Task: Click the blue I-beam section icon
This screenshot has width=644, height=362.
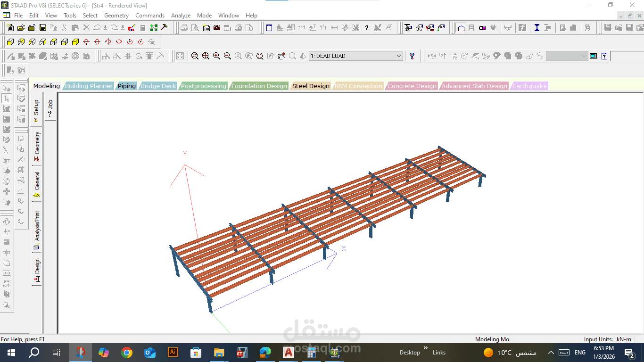Action: pyautogui.click(x=537, y=28)
